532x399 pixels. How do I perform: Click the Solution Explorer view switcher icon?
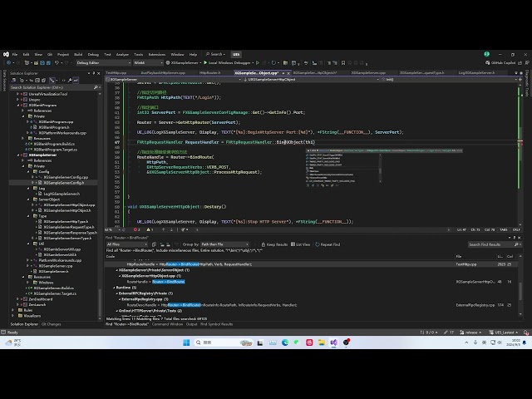[14, 80]
